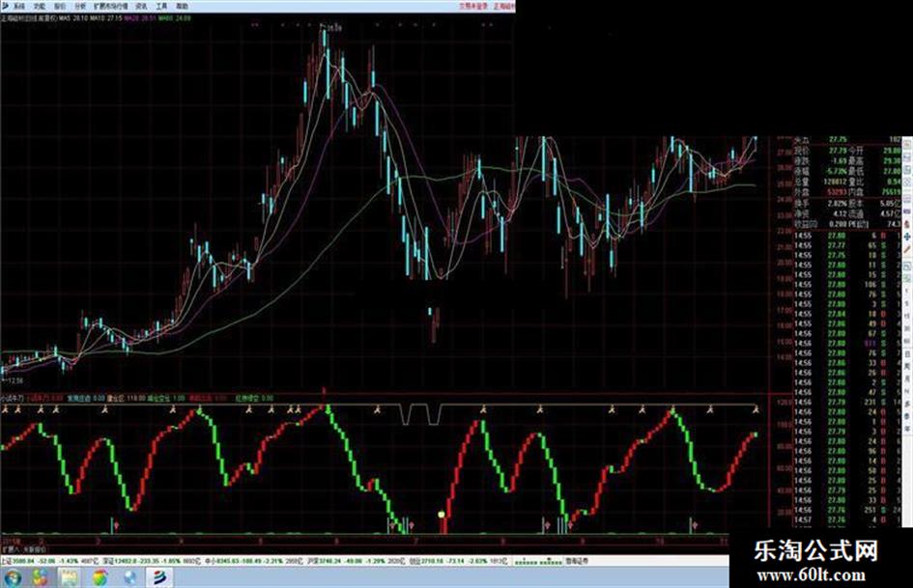This screenshot has height=588, width=913.
Task: Open the globe browser icon in taskbar
Action: (129, 577)
